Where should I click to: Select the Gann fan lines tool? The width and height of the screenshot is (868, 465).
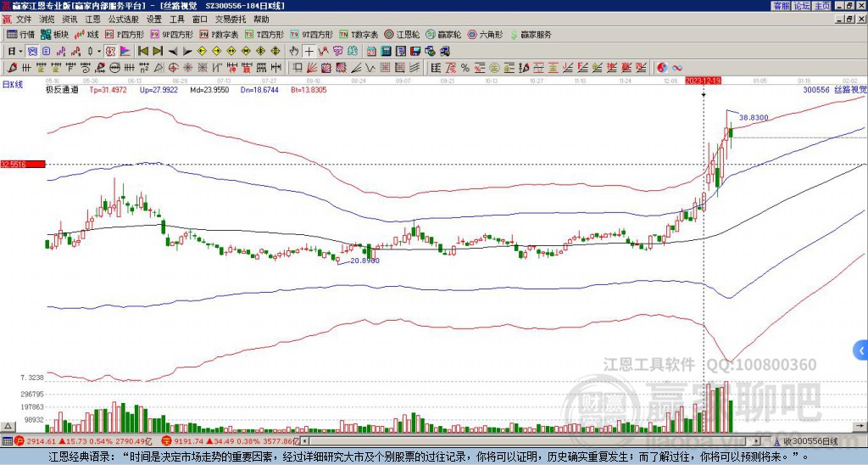312,68
